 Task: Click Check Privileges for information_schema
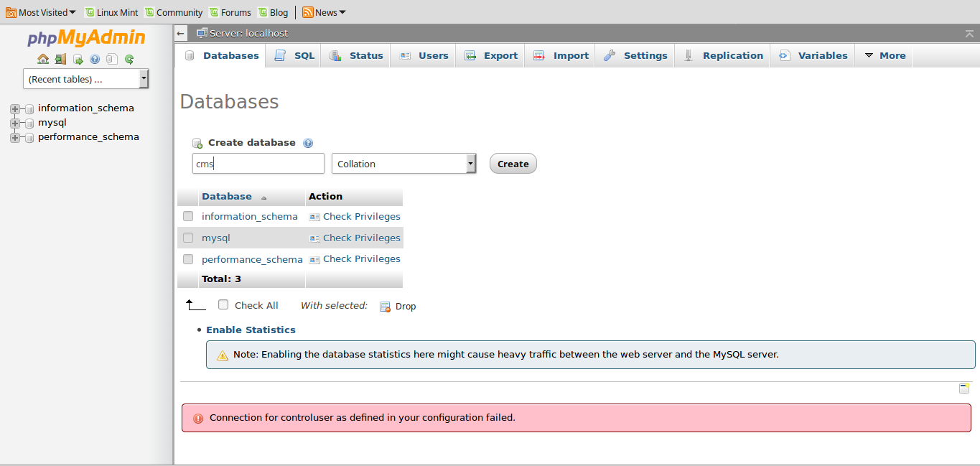(x=362, y=216)
